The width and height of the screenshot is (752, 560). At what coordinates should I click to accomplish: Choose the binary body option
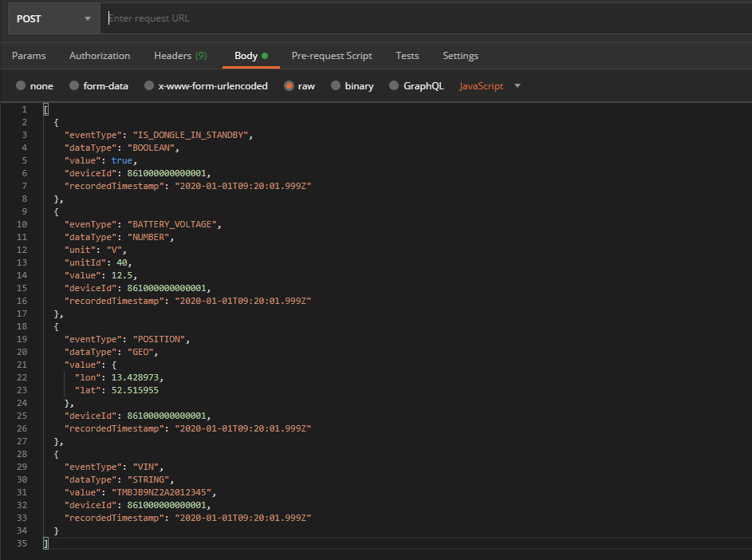click(336, 86)
